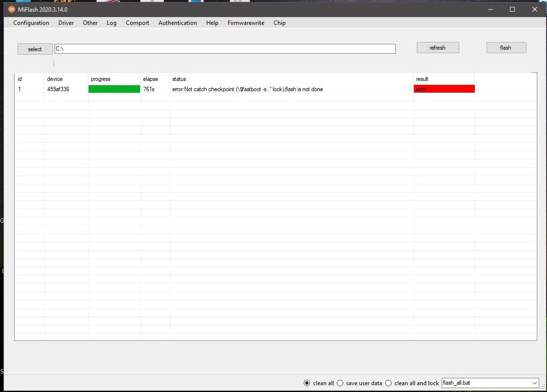Click the status column header

click(x=292, y=79)
